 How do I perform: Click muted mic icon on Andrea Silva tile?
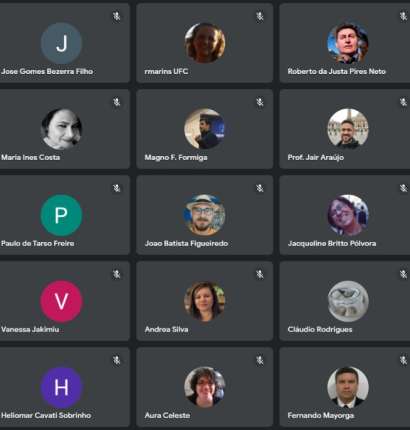[x=260, y=274]
